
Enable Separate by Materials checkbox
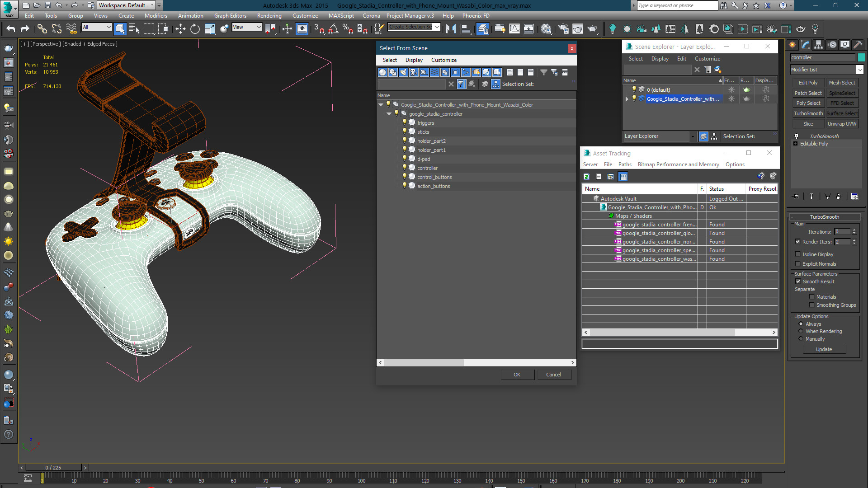coord(812,297)
